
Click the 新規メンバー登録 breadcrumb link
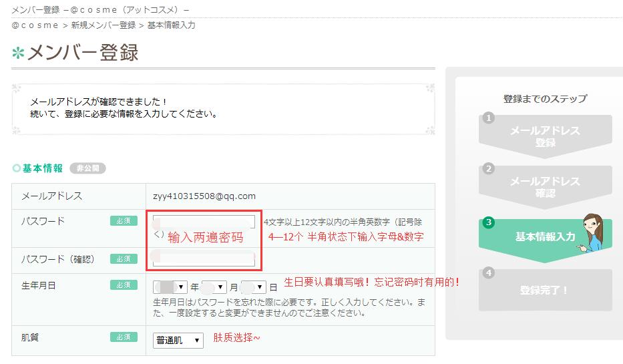pos(103,25)
